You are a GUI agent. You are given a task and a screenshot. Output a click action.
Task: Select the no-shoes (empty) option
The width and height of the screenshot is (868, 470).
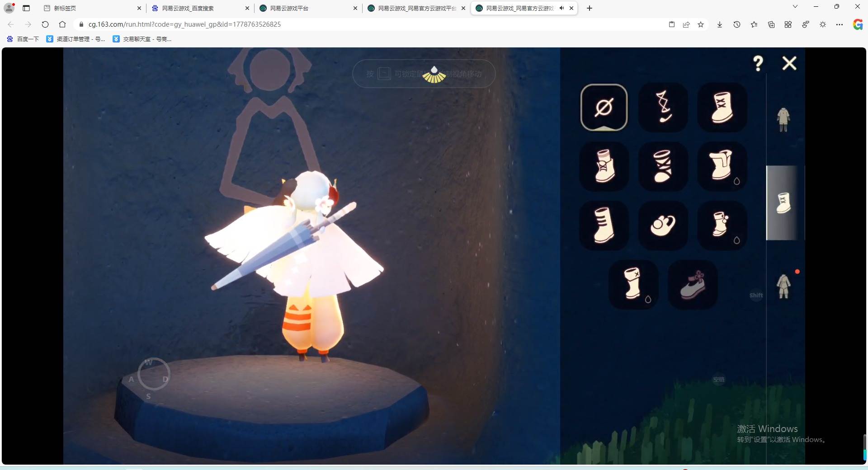(x=604, y=108)
